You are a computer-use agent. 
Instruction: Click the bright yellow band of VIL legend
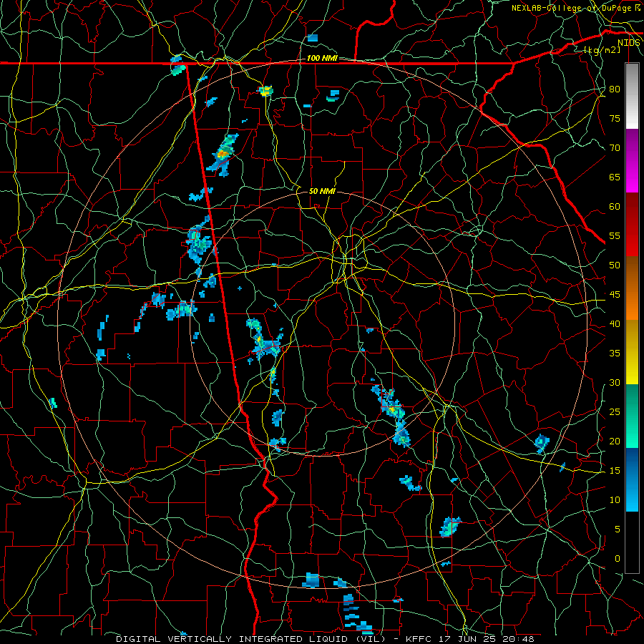tap(632, 374)
